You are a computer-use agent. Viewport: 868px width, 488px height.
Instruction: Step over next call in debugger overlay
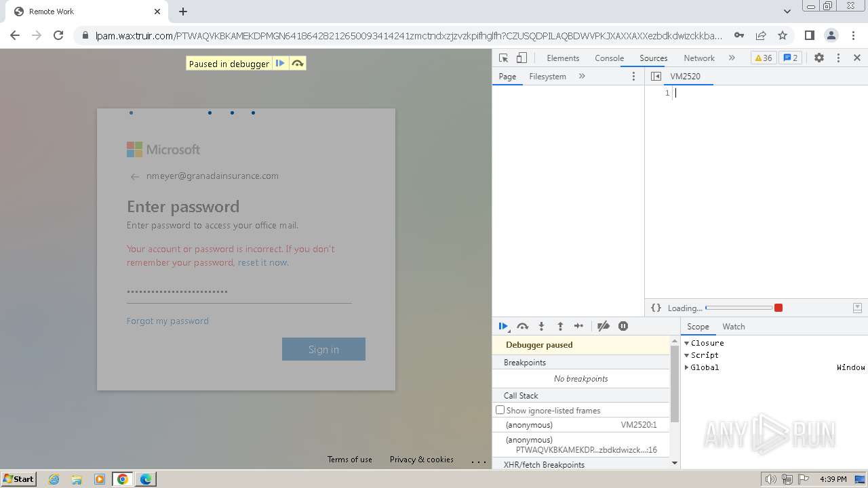pyautogui.click(x=297, y=64)
